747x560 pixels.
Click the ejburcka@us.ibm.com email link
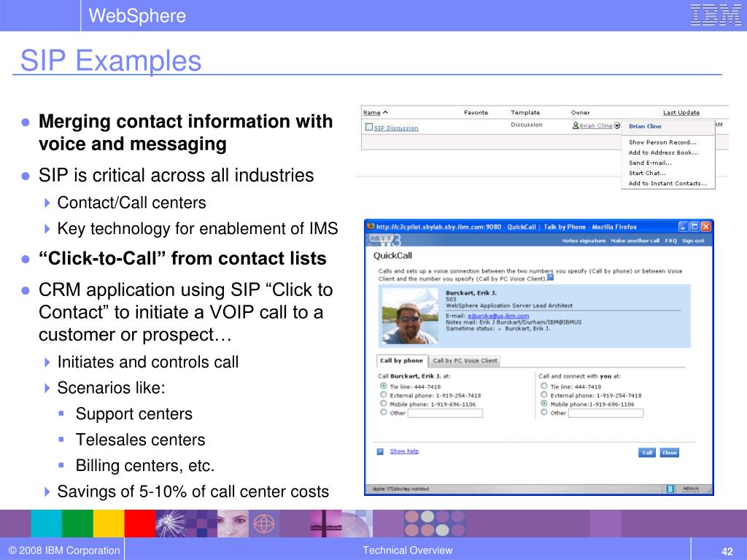(498, 316)
